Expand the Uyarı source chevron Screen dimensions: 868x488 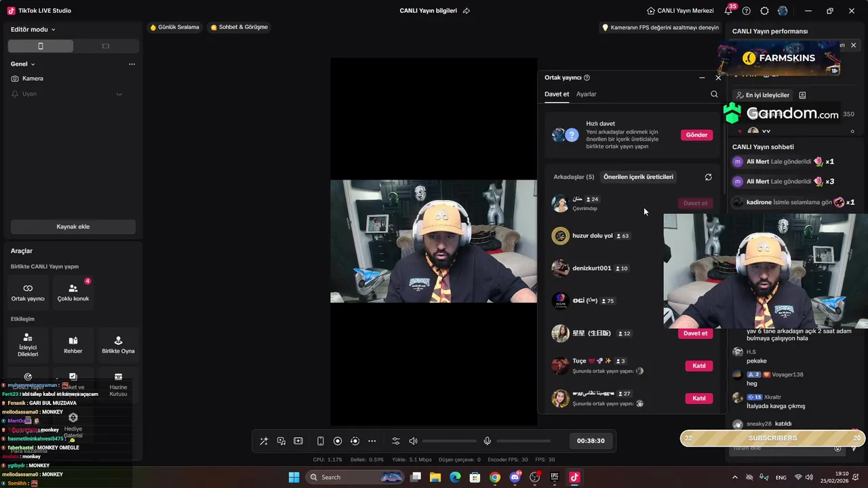pyautogui.click(x=119, y=94)
